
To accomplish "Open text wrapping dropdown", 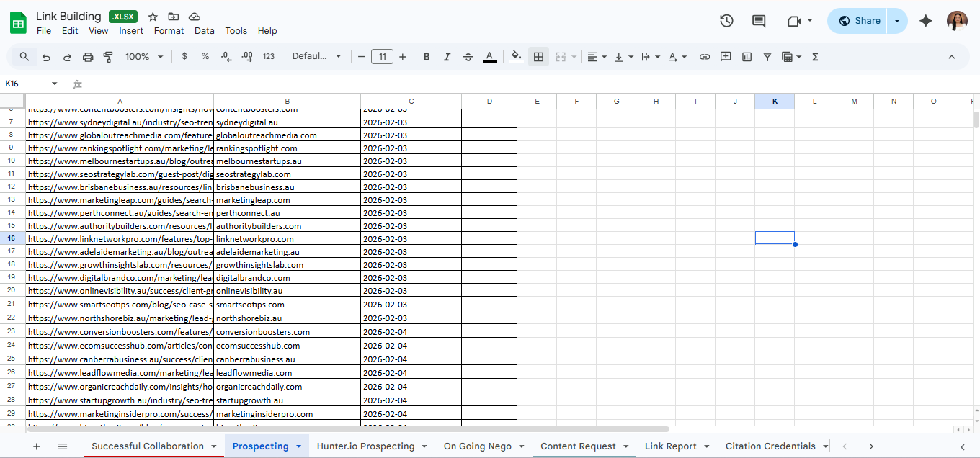I will point(651,57).
